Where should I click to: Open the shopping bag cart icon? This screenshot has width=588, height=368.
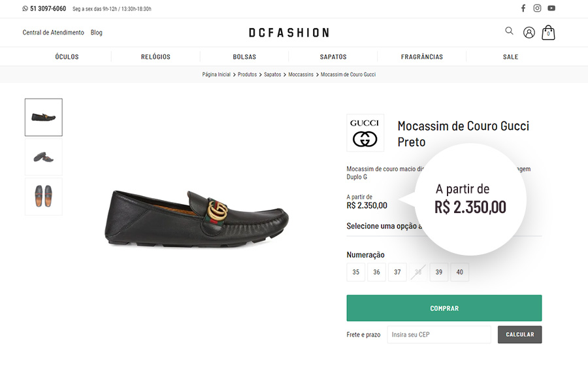[x=548, y=33]
